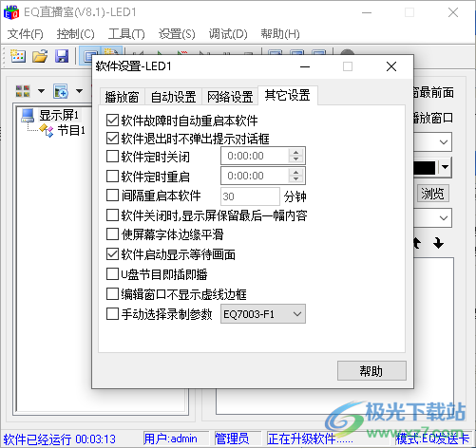Screen dimensions: 476x448
Task: Click the move down arrow icon
Action: [438, 243]
